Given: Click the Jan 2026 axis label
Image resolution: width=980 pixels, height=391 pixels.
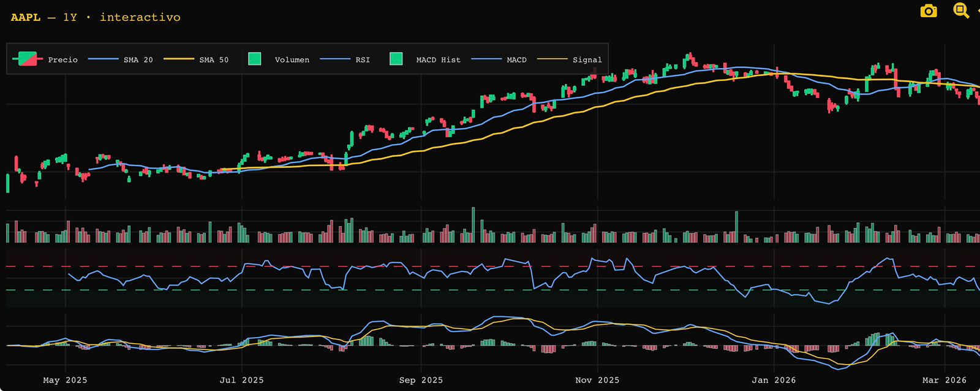Looking at the screenshot, I should coord(774,380).
